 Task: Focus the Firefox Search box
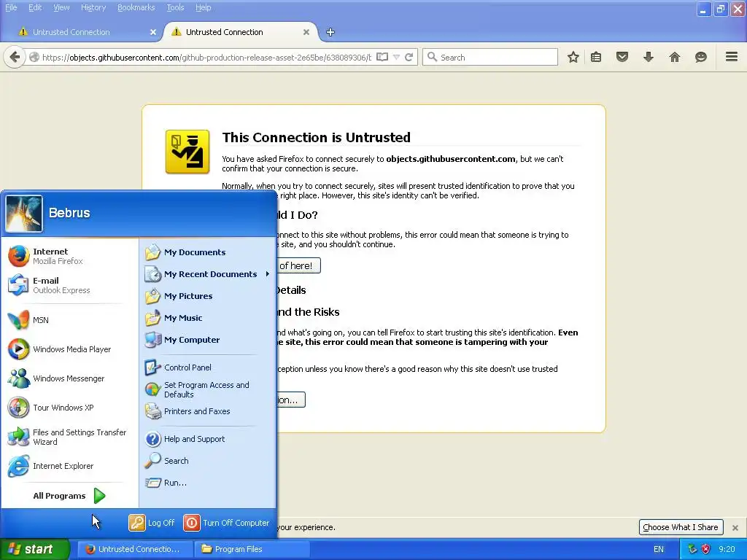(490, 57)
